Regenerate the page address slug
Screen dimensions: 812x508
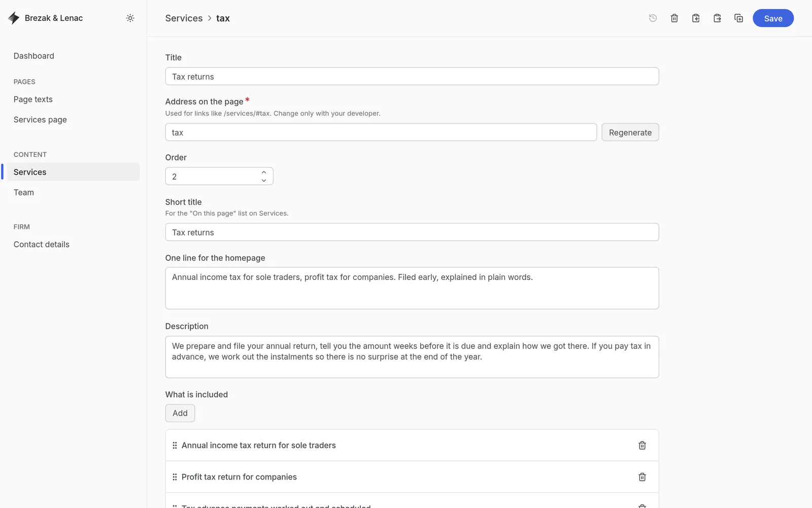point(630,133)
